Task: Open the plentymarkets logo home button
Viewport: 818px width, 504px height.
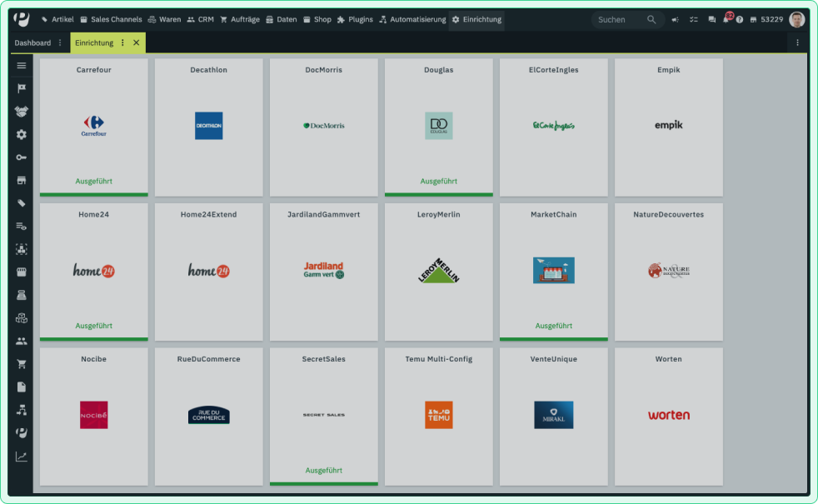Action: click(x=22, y=19)
